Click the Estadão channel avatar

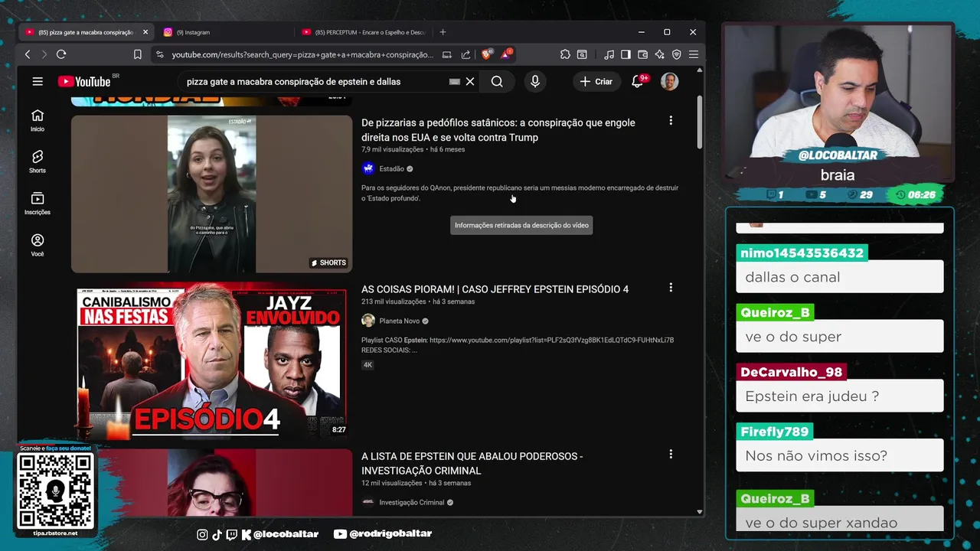(x=368, y=168)
